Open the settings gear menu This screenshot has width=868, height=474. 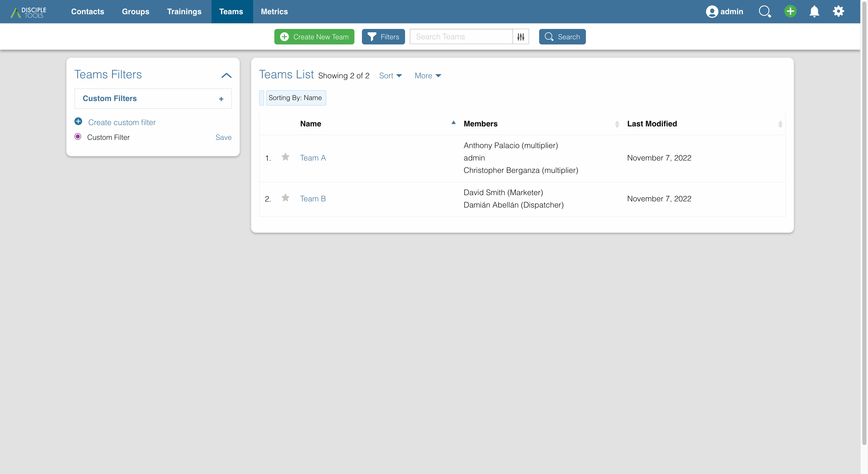pos(838,11)
